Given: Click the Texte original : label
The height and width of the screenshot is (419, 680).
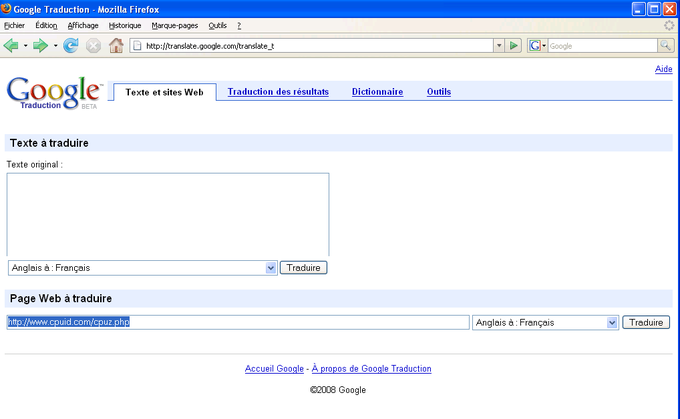Looking at the screenshot, I should pyautogui.click(x=34, y=165).
